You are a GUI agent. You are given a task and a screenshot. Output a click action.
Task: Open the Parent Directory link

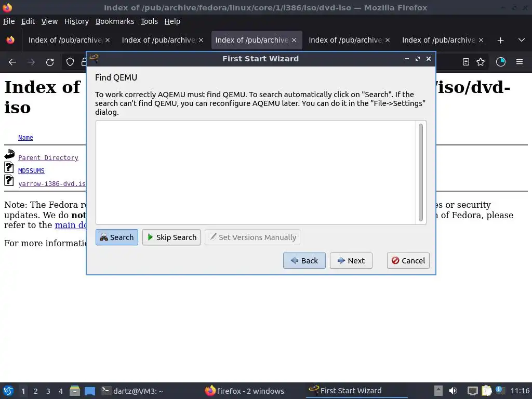48,158
